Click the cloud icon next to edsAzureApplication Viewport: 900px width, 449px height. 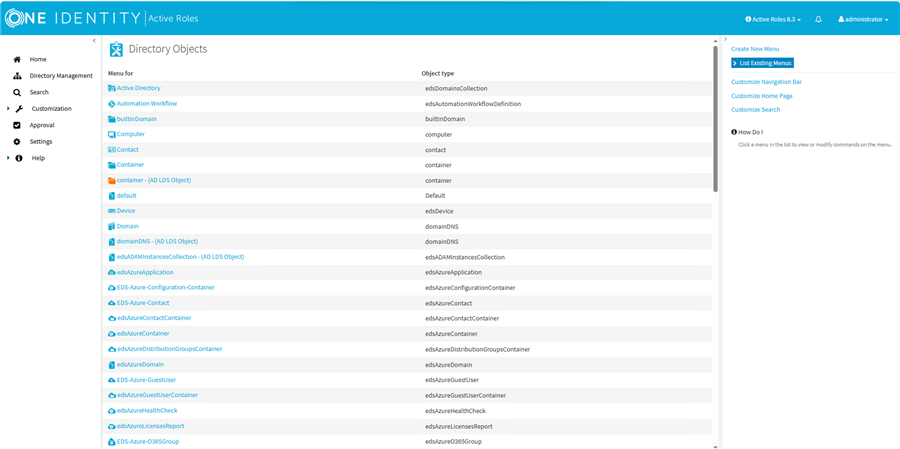coord(111,272)
